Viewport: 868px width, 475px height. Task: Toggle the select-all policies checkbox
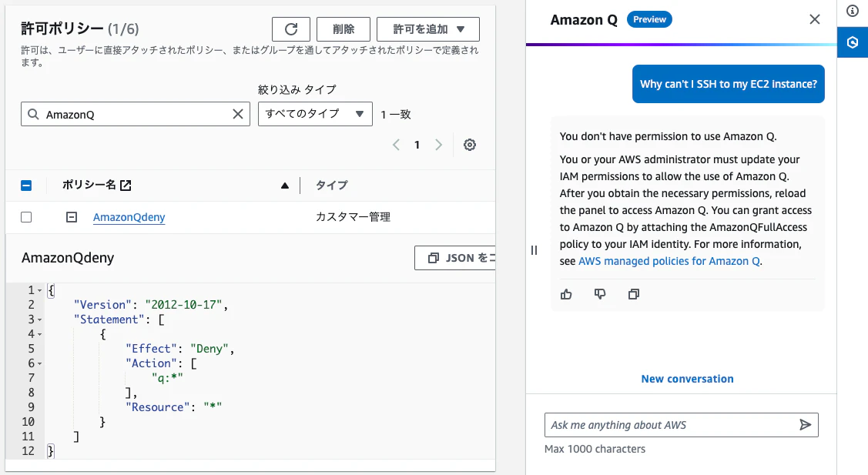click(x=26, y=186)
